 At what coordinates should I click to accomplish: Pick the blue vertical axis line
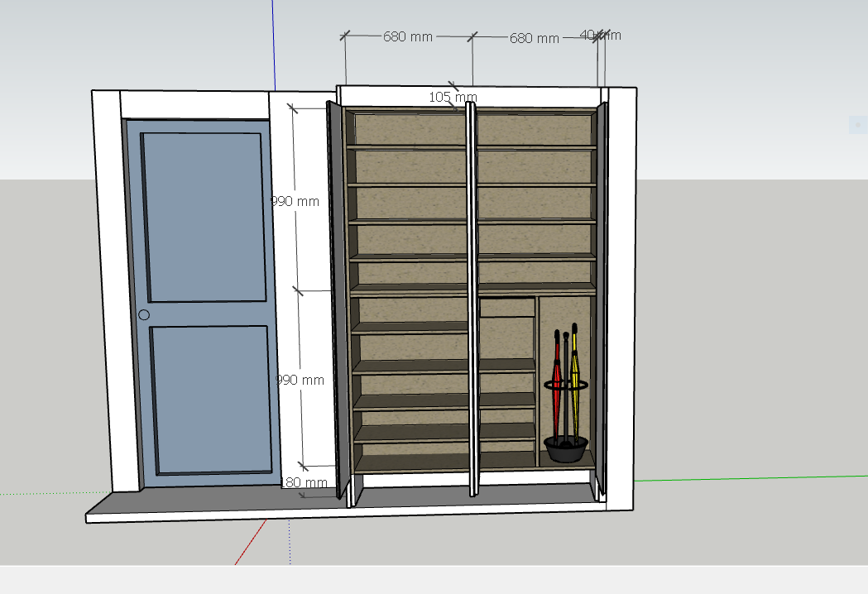click(x=274, y=46)
